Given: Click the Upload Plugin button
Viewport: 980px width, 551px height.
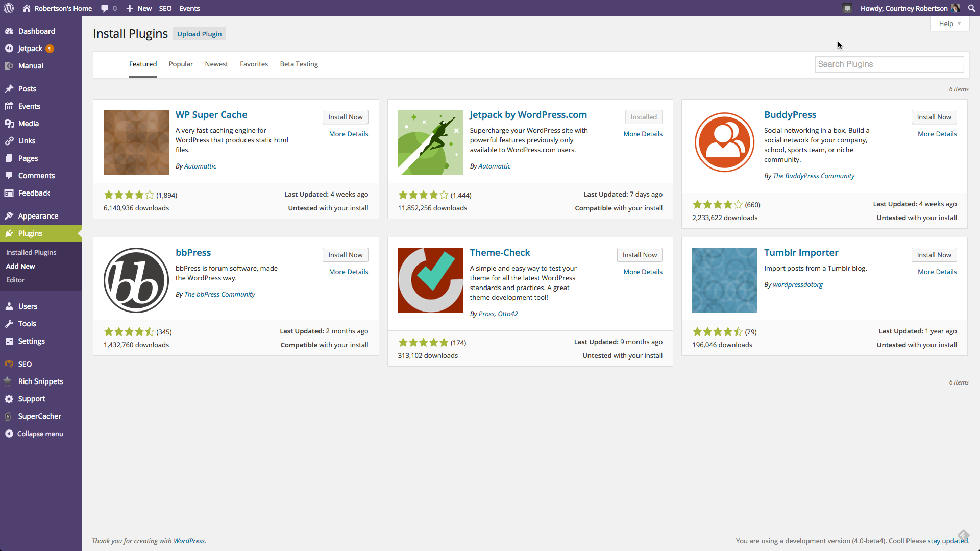Looking at the screenshot, I should (200, 34).
